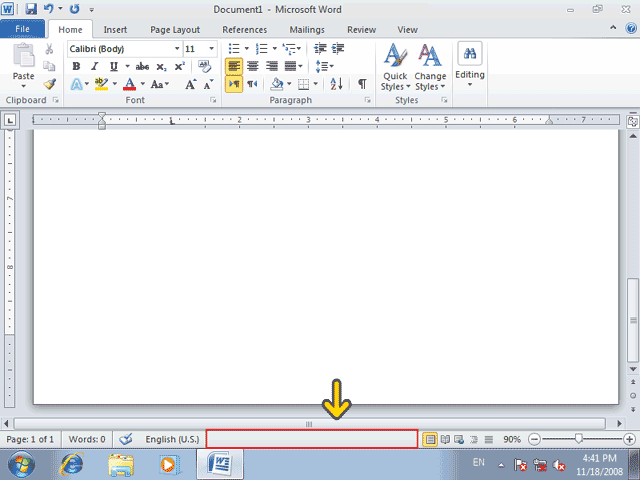Select the Format Painter brush icon
The width and height of the screenshot is (640, 480).
(50, 84)
